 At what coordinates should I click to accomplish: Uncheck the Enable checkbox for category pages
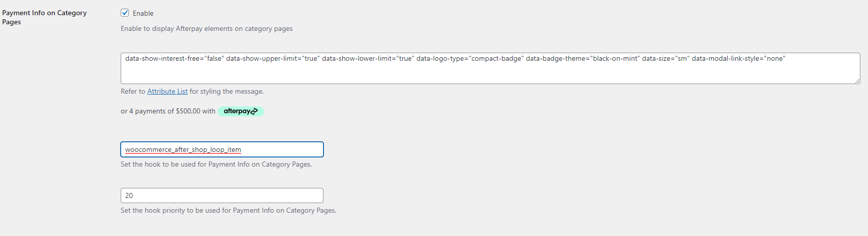coord(125,13)
